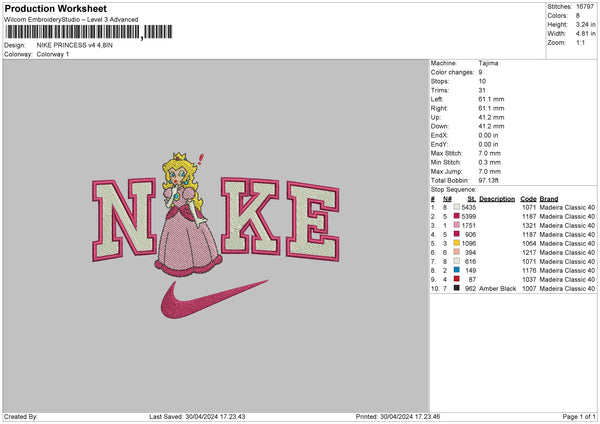Image resolution: width=600 pixels, height=424 pixels.
Task: Click the 'Right:' label
Action: click(439, 108)
